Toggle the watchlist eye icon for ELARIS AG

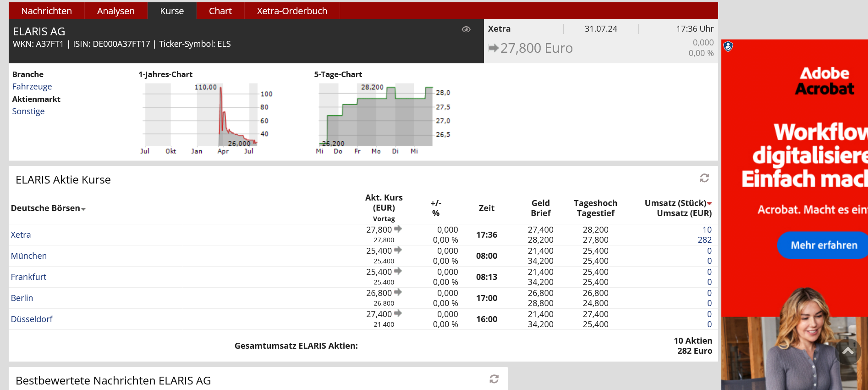pyautogui.click(x=466, y=29)
